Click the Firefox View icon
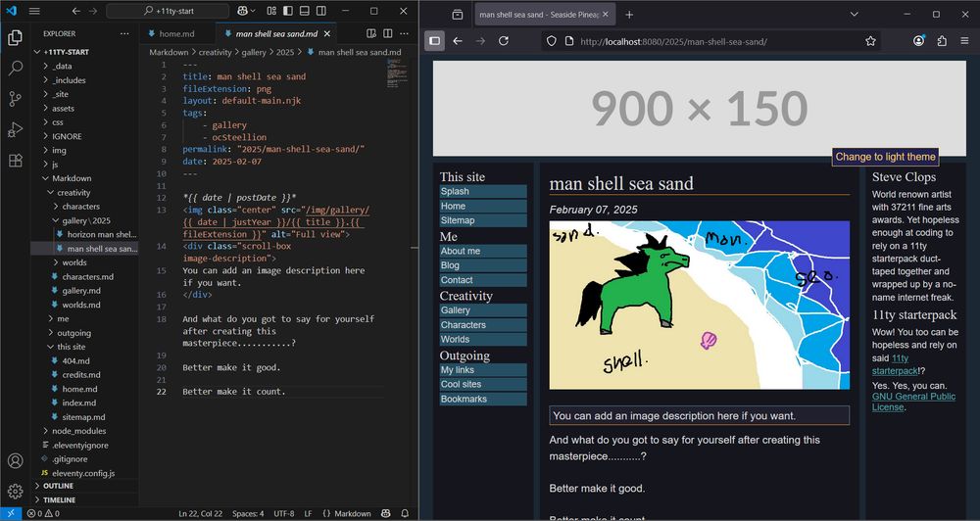 (x=458, y=15)
